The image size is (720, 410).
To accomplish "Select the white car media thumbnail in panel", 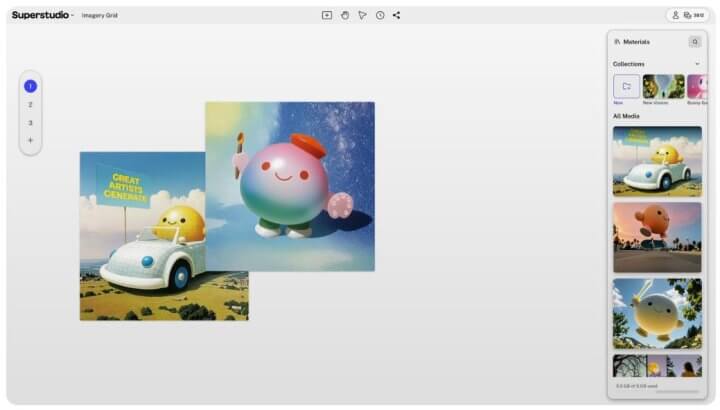I will 657,161.
